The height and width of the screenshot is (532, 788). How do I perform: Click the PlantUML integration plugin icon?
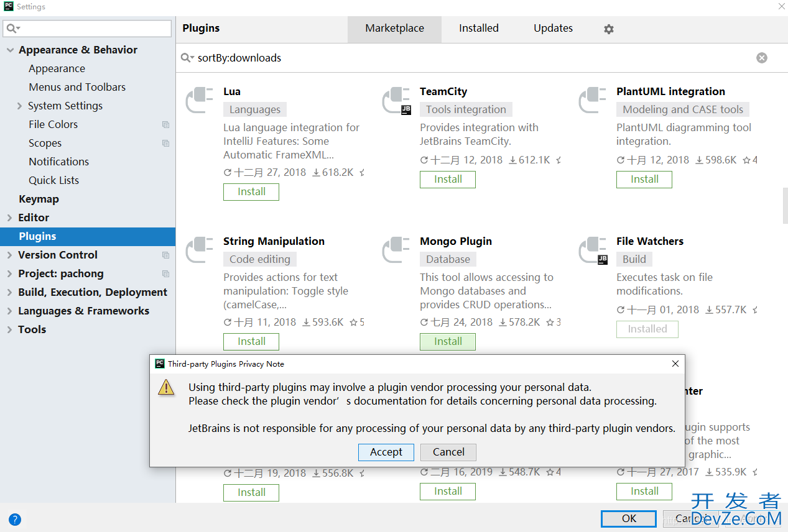tap(593, 101)
